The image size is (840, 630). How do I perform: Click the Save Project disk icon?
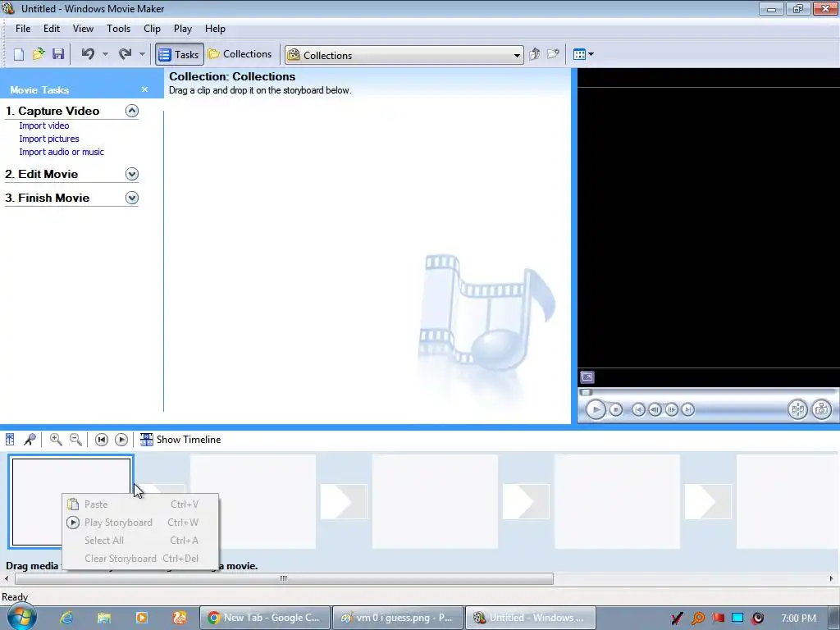58,54
